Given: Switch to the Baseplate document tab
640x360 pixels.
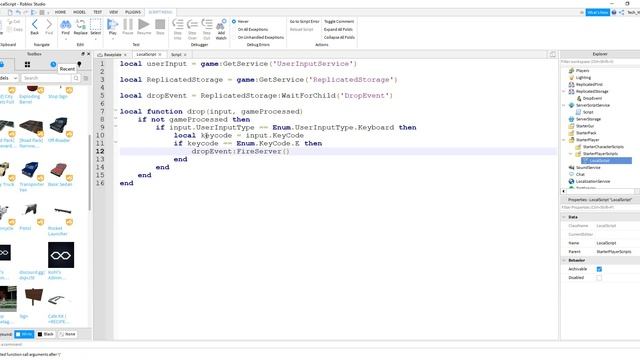Looking at the screenshot, I should 113,55.
